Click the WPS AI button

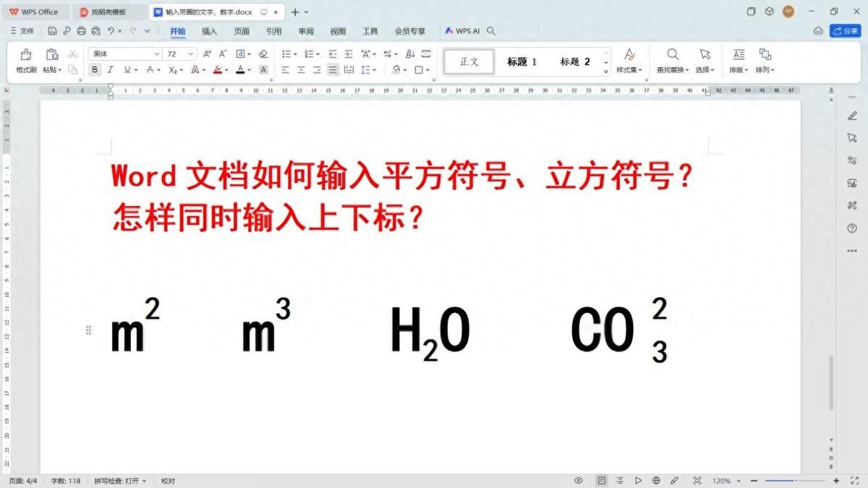click(x=462, y=31)
